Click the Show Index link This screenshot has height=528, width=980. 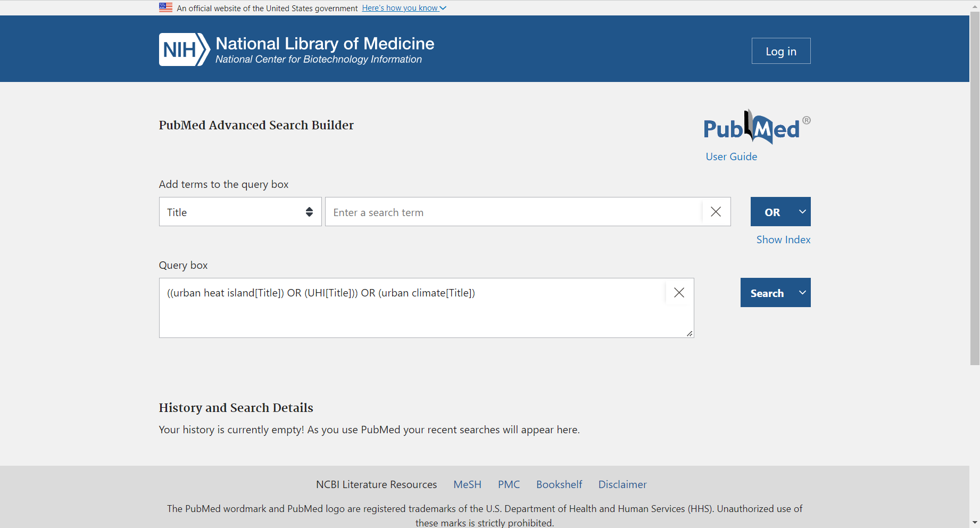coord(784,240)
